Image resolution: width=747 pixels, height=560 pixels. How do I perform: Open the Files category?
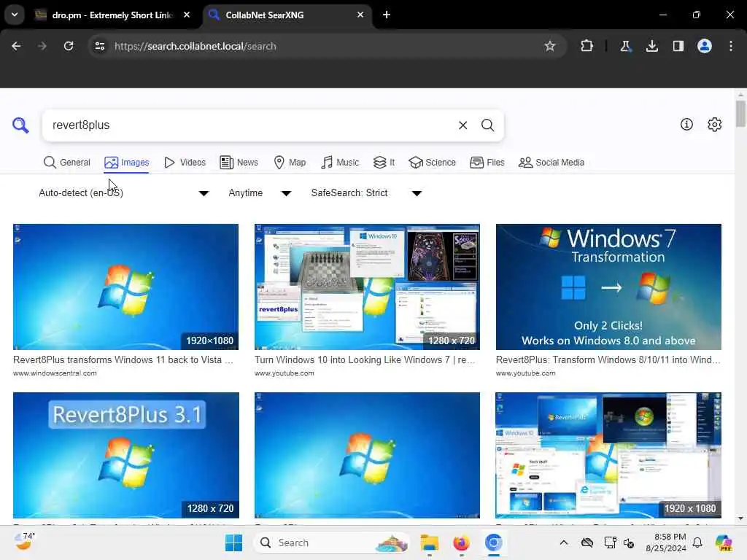487,163
